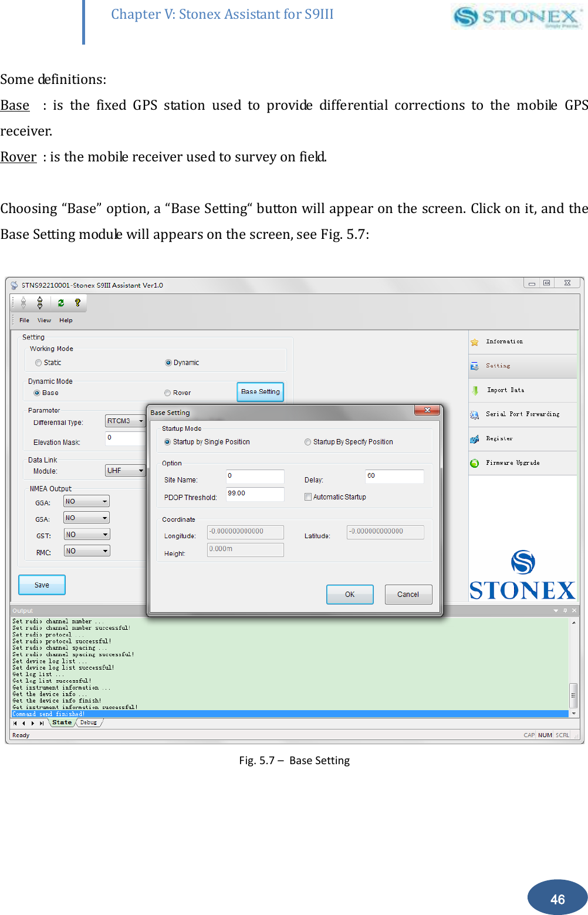The image size is (588, 915).
Task: Open the File menu
Action: (x=24, y=320)
